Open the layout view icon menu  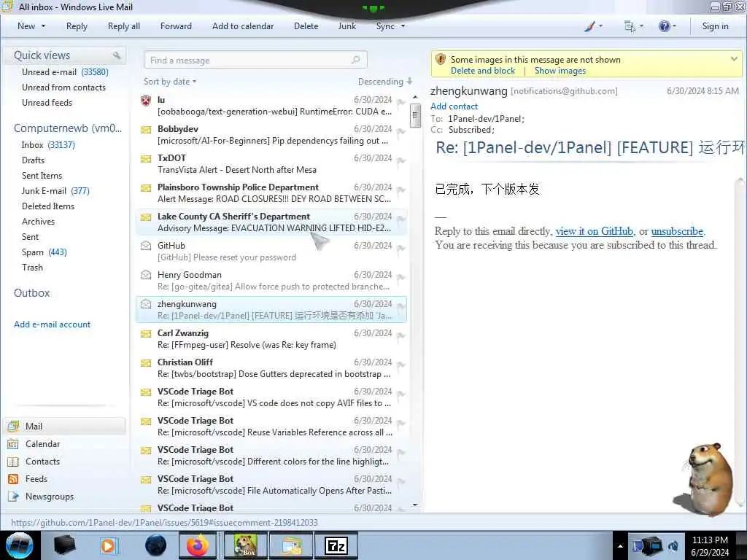(x=630, y=26)
